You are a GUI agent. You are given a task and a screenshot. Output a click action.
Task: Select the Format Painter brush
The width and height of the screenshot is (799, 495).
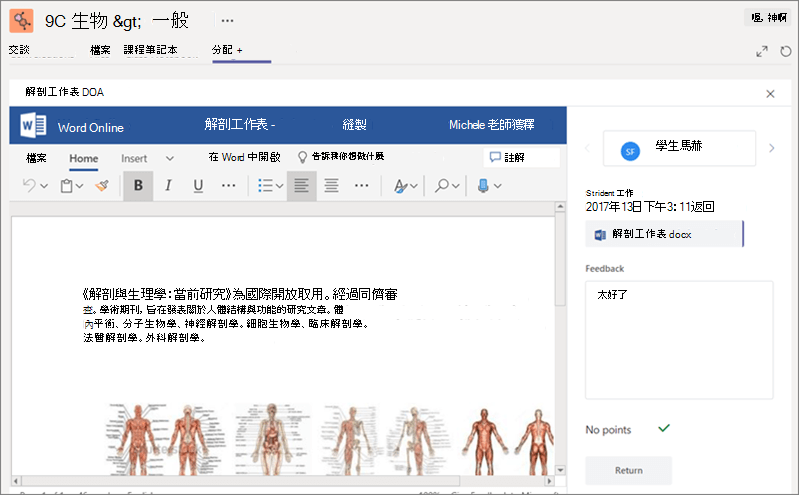(102, 186)
